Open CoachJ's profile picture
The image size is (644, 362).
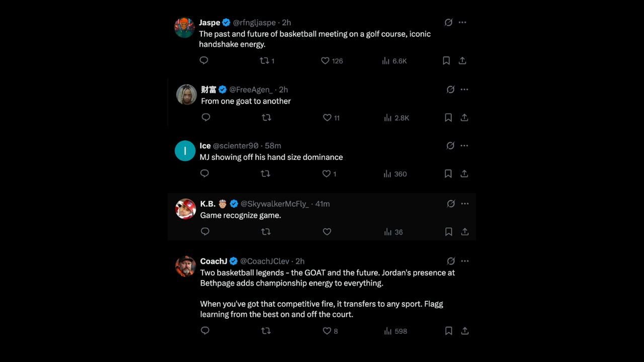pyautogui.click(x=185, y=266)
